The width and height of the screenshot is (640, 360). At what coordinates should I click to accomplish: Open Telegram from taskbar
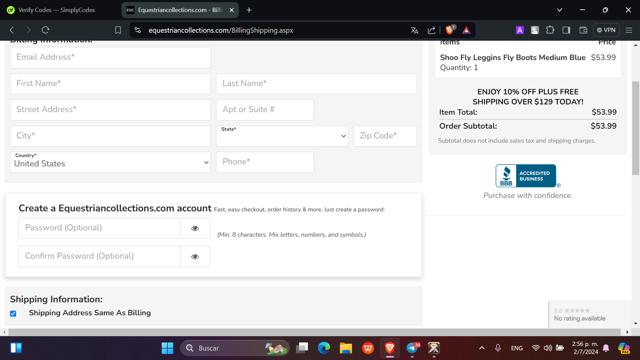pyautogui.click(x=412, y=348)
